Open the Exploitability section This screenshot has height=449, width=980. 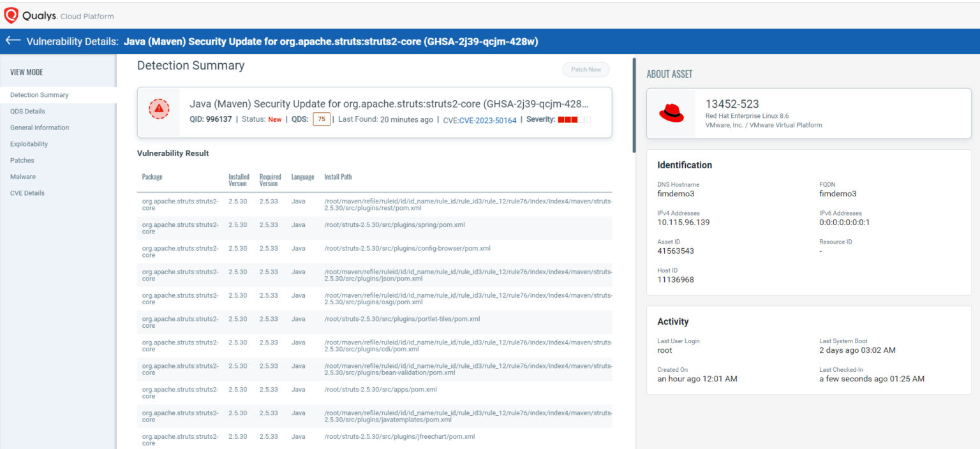29,144
